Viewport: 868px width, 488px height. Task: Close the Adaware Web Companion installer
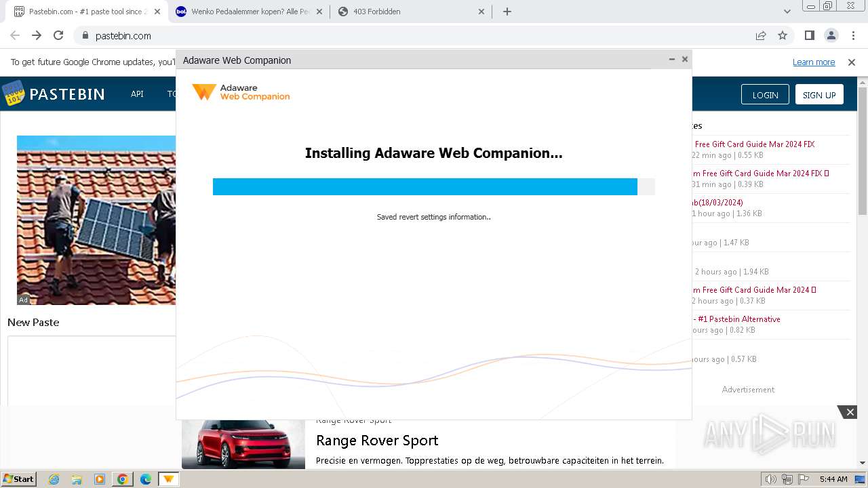click(x=685, y=59)
